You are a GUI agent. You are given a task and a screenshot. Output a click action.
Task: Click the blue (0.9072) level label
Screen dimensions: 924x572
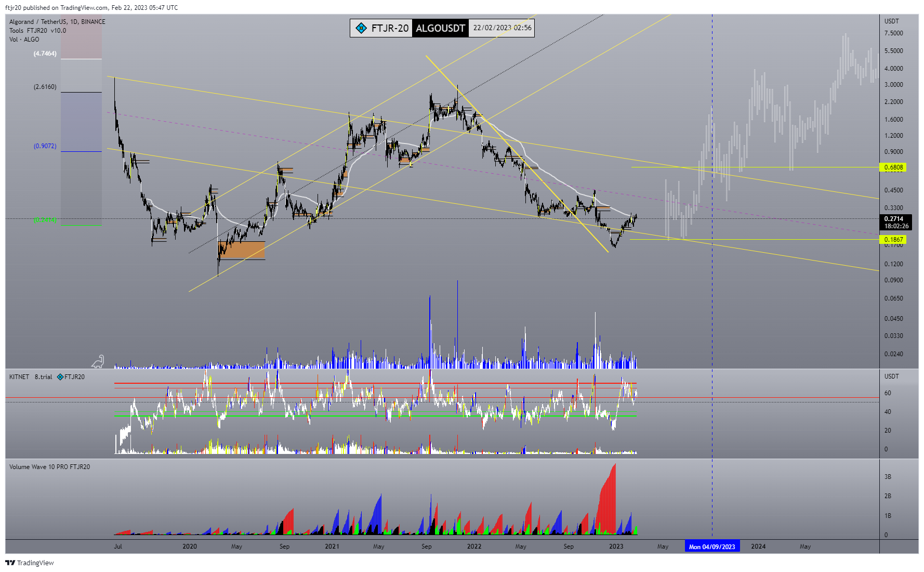45,146
